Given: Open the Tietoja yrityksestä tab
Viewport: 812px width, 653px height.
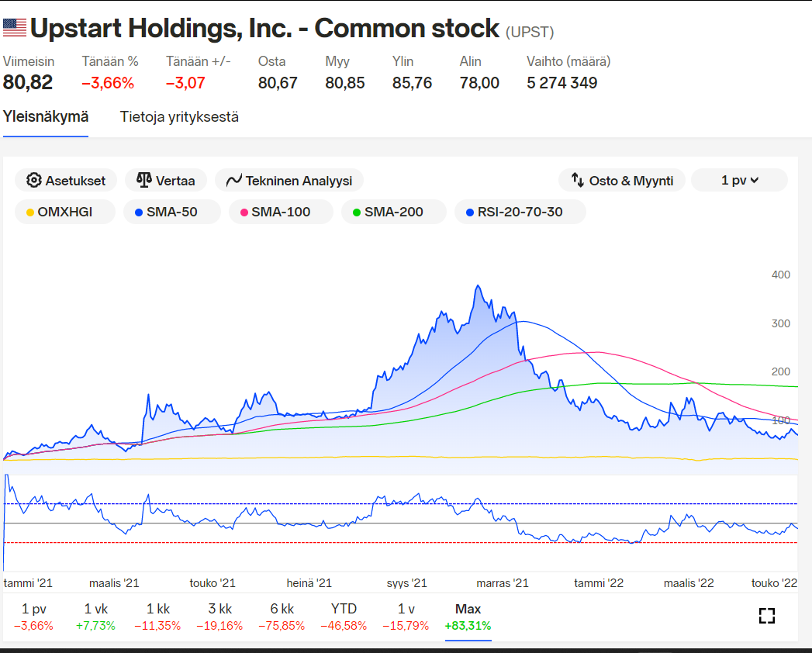Looking at the screenshot, I should point(179,117).
